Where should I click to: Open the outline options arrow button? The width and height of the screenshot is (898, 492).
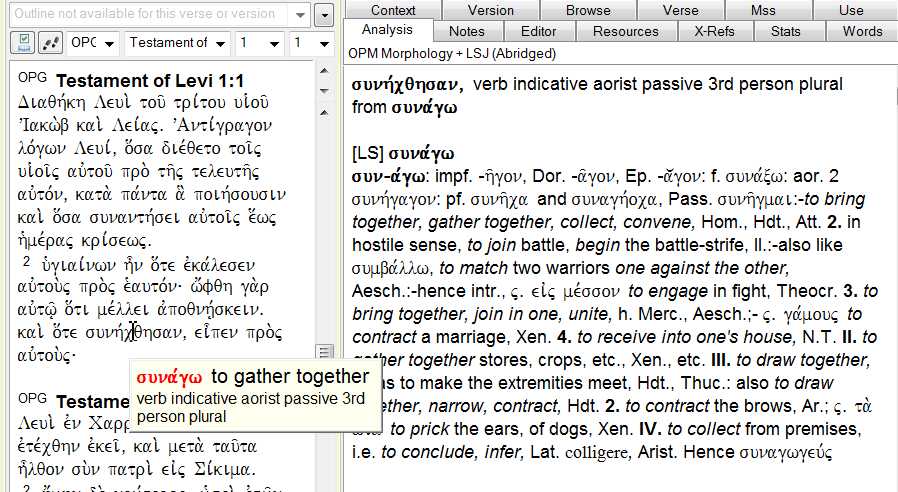pyautogui.click(x=323, y=15)
